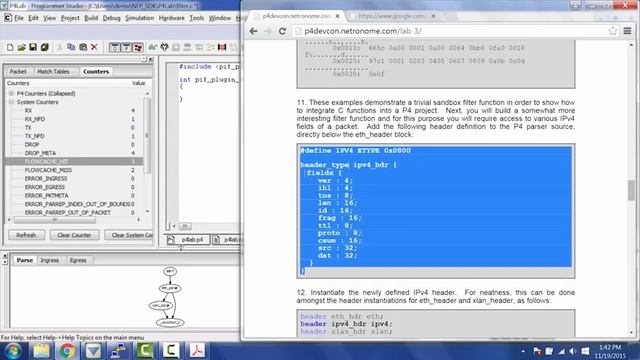Select the FLOWCACHE_MISS counter row
The height and width of the screenshot is (360, 640).
pos(73,170)
